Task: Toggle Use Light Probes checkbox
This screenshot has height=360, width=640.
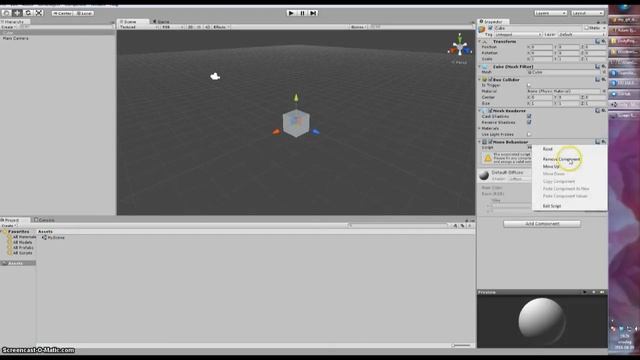Action: tap(529, 134)
